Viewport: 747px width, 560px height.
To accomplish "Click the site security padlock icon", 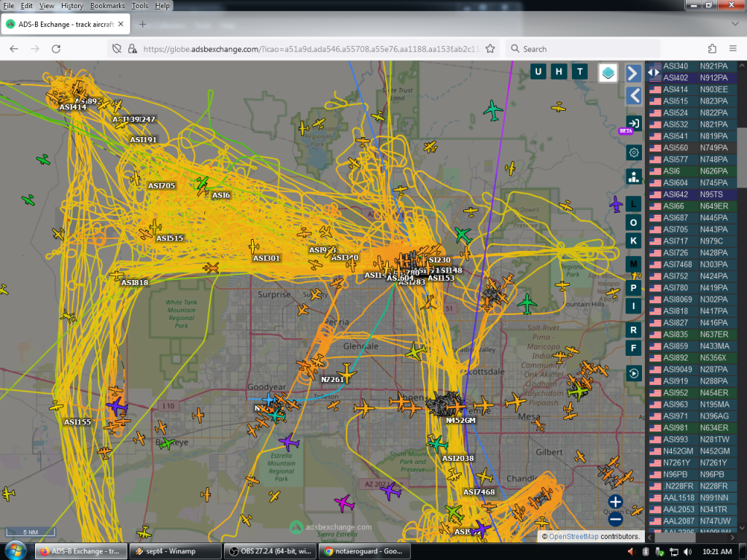I will pyautogui.click(x=133, y=49).
